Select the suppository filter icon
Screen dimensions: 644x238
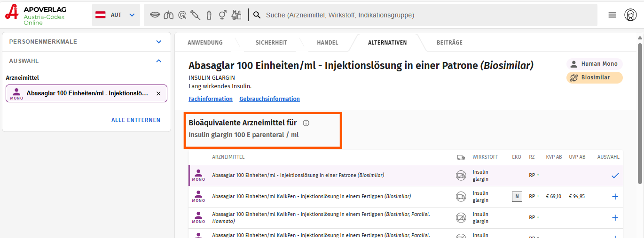209,15
